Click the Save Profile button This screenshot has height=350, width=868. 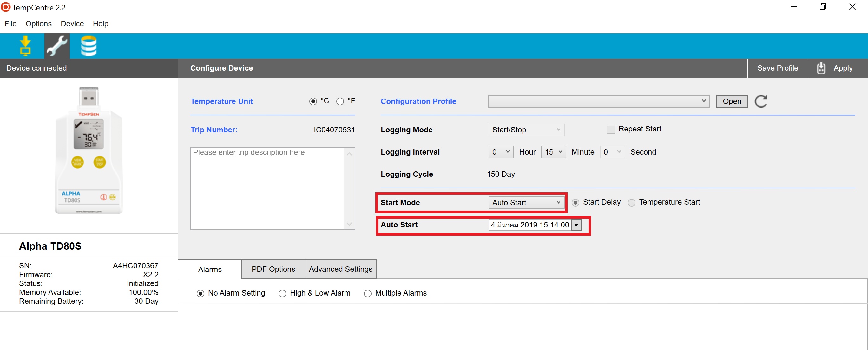777,68
